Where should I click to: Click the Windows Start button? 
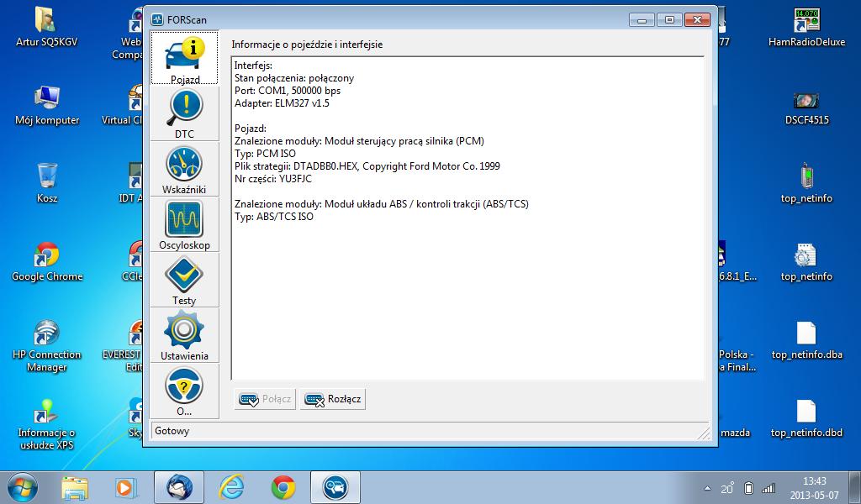[x=22, y=487]
